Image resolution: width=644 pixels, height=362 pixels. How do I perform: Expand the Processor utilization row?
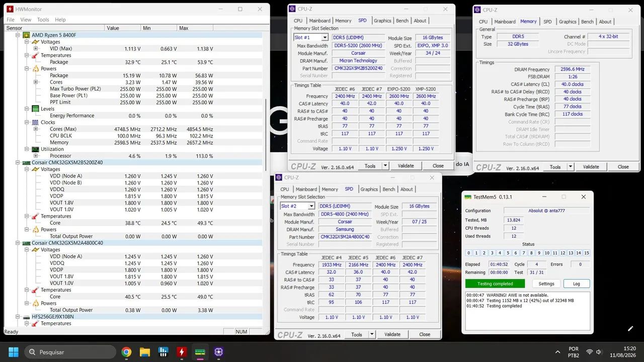point(36,156)
